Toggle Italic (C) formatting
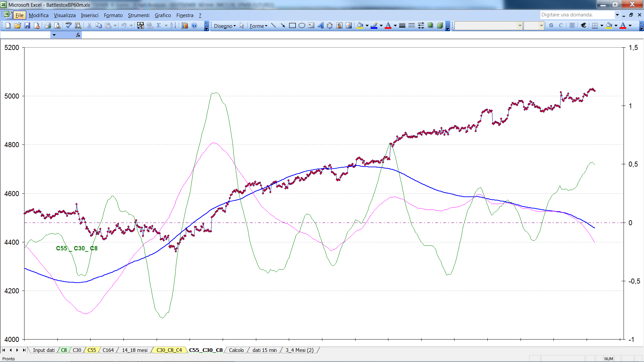The image size is (644, 362). click(x=560, y=25)
